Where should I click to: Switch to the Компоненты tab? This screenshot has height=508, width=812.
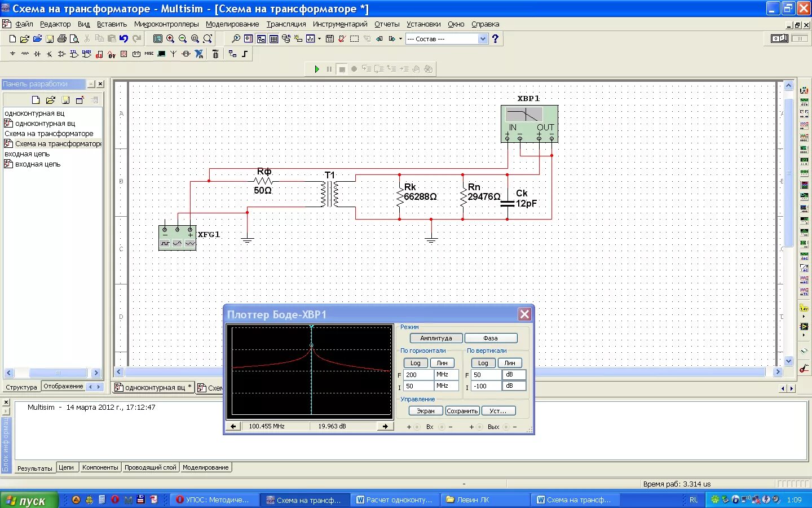(100, 467)
